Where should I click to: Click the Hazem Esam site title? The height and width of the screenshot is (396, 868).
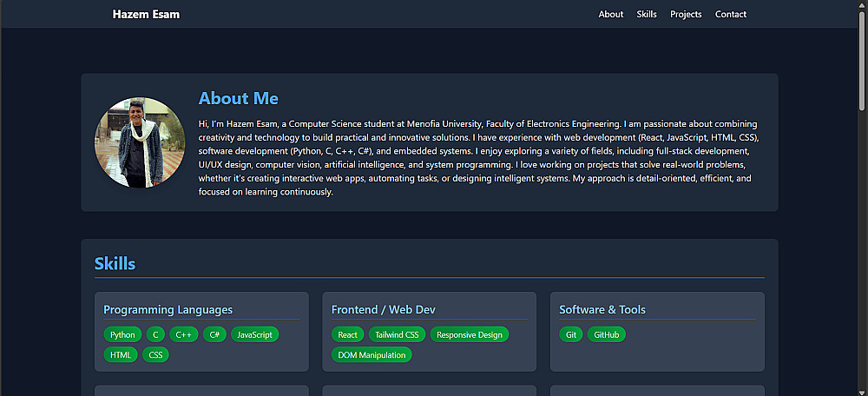146,15
